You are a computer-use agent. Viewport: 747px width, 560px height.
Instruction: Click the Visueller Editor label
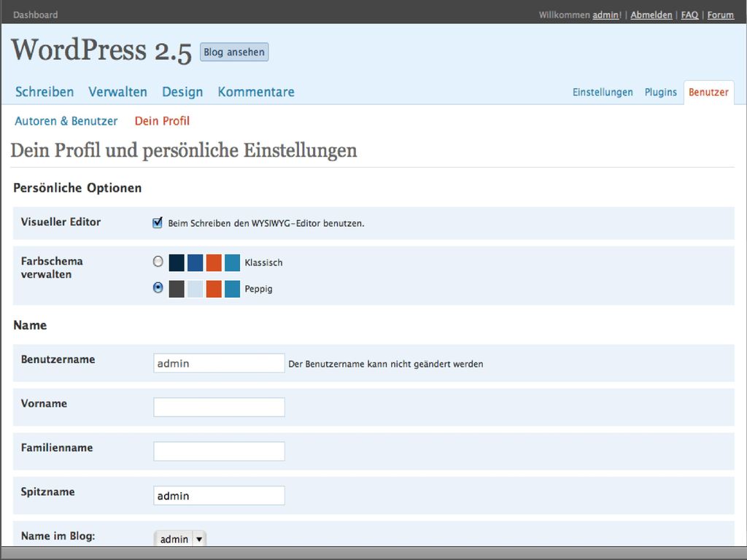61,222
